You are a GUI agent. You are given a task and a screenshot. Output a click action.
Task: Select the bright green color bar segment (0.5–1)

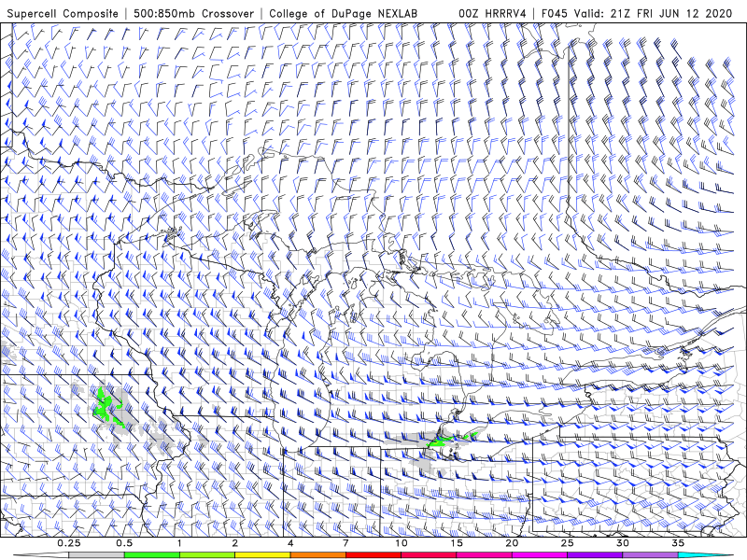tap(152, 555)
